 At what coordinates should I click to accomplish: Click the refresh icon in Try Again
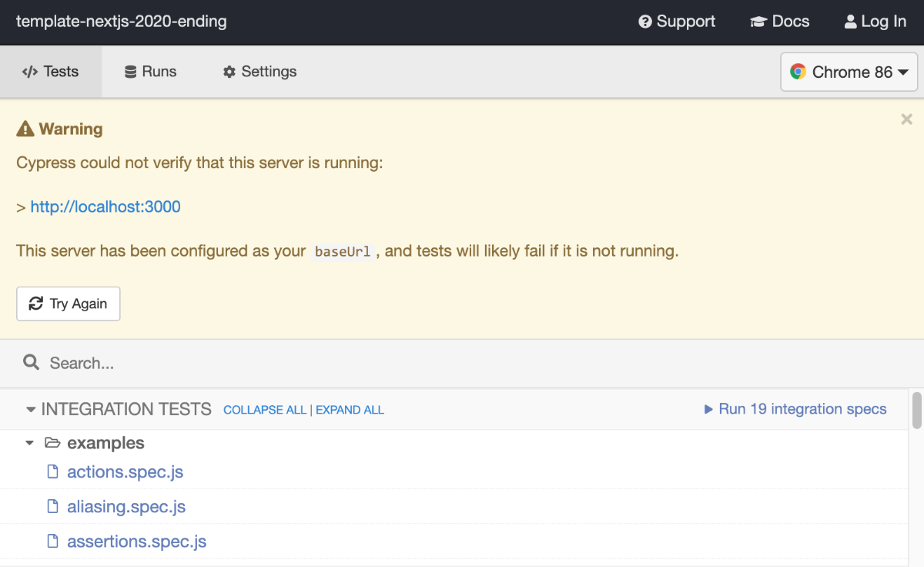click(36, 304)
